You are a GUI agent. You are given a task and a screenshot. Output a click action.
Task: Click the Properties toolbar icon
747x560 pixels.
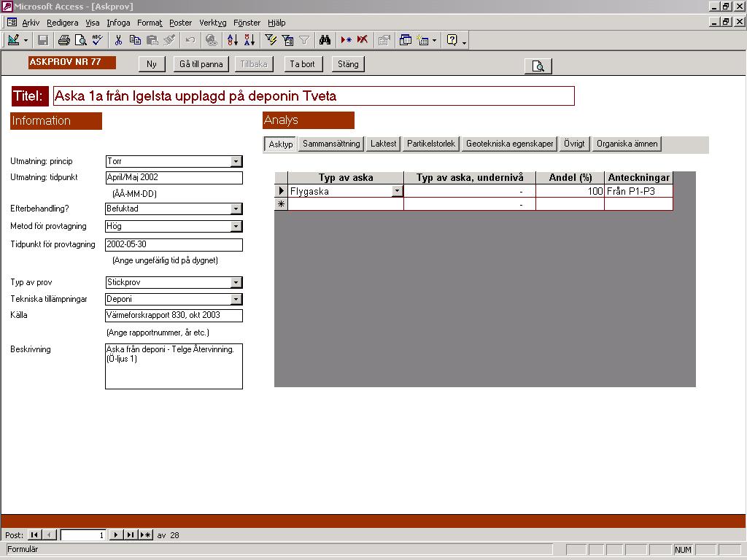384,40
